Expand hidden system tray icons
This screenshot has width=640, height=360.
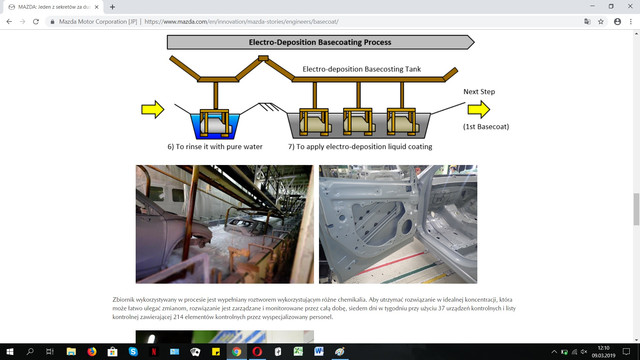click(x=554, y=352)
